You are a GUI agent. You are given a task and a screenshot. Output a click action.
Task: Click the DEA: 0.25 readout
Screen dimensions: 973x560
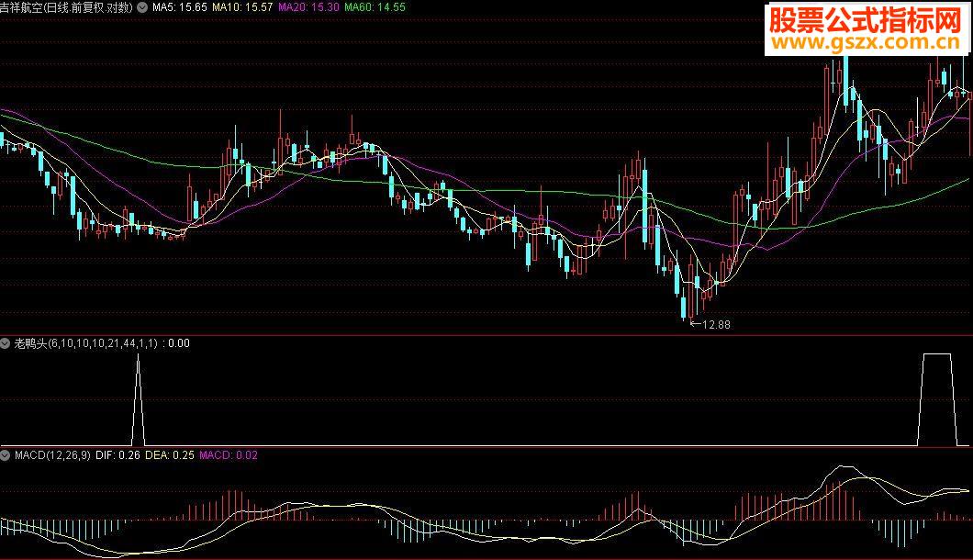tap(170, 455)
